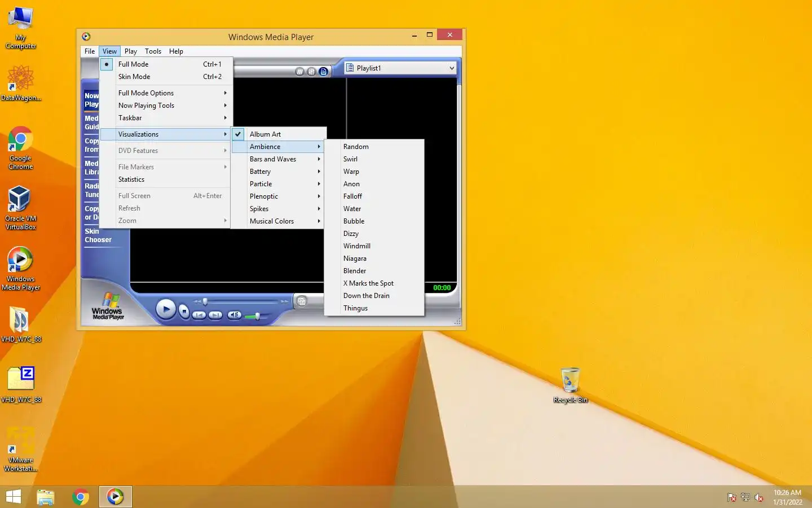Screen dimensions: 812x508
Task: Expand Now Playing Tools submenu
Action: [165, 106]
